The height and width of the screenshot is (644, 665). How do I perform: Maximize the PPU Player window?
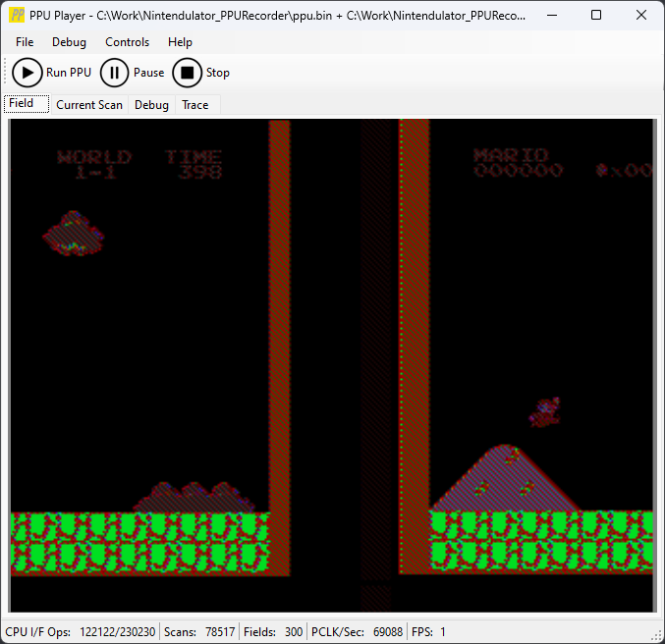coord(596,16)
